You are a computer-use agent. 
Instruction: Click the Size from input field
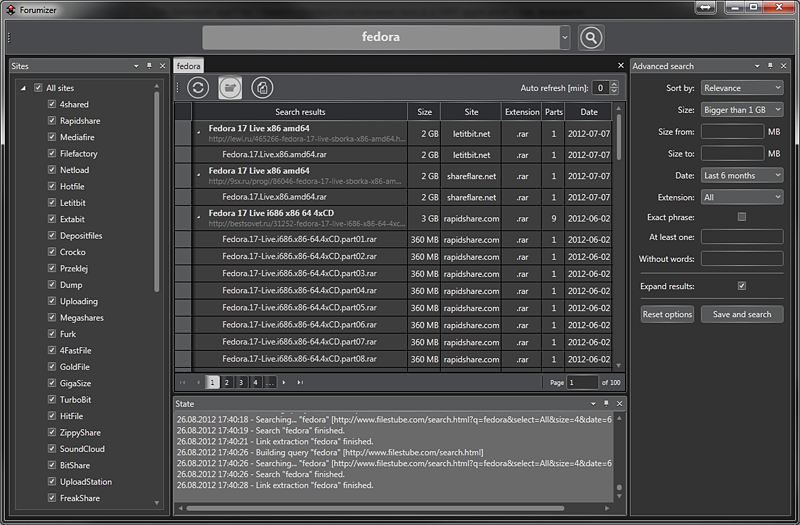pyautogui.click(x=732, y=132)
